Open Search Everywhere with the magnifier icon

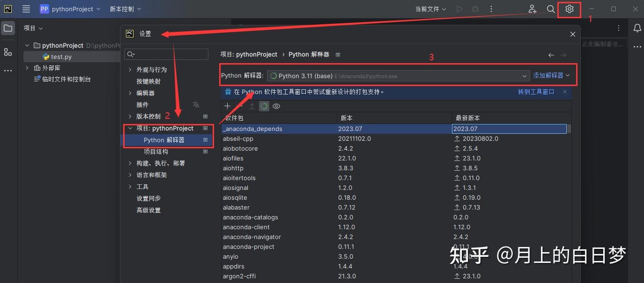(x=551, y=8)
